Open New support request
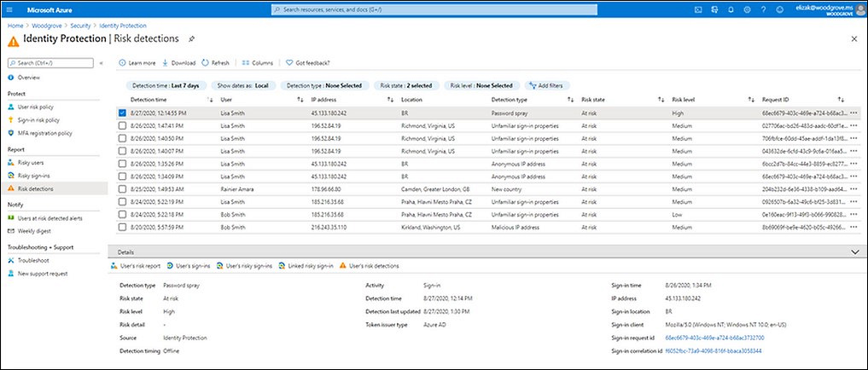 click(x=42, y=274)
